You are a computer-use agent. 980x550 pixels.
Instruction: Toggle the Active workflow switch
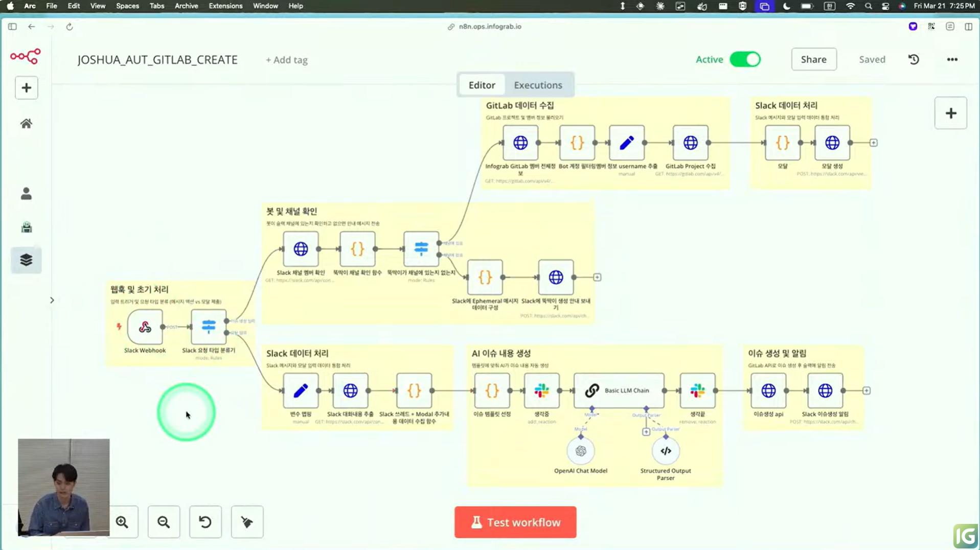pos(745,59)
